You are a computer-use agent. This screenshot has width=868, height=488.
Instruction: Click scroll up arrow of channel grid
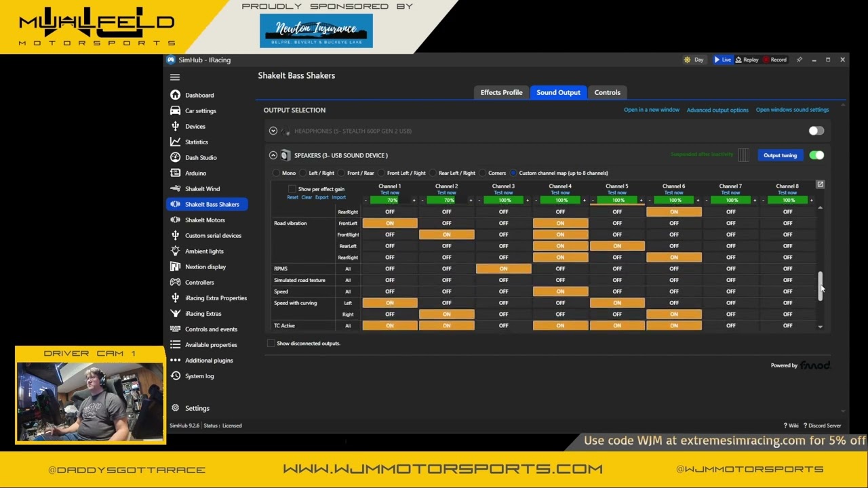[820, 208]
